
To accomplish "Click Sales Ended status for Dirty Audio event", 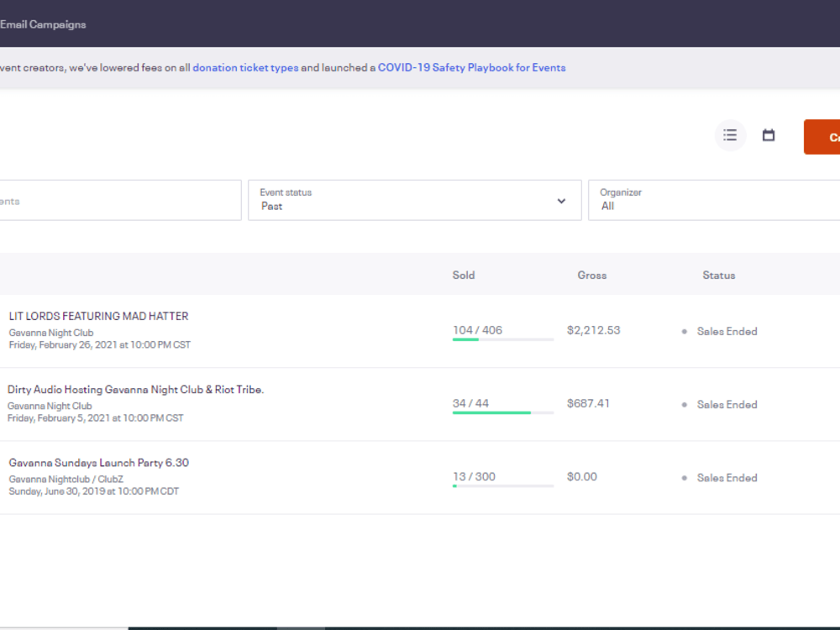I will (x=727, y=405).
